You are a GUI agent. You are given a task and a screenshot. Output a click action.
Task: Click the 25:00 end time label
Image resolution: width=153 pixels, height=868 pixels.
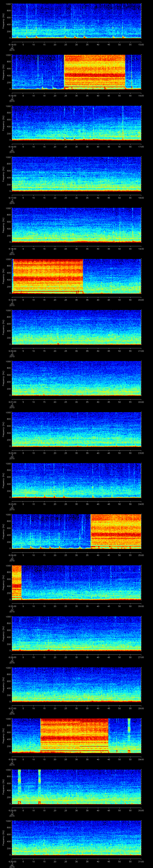pyautogui.click(x=141, y=555)
